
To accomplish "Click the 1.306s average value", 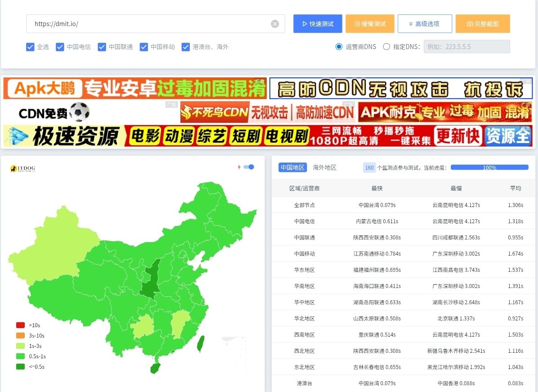I will (516, 205).
